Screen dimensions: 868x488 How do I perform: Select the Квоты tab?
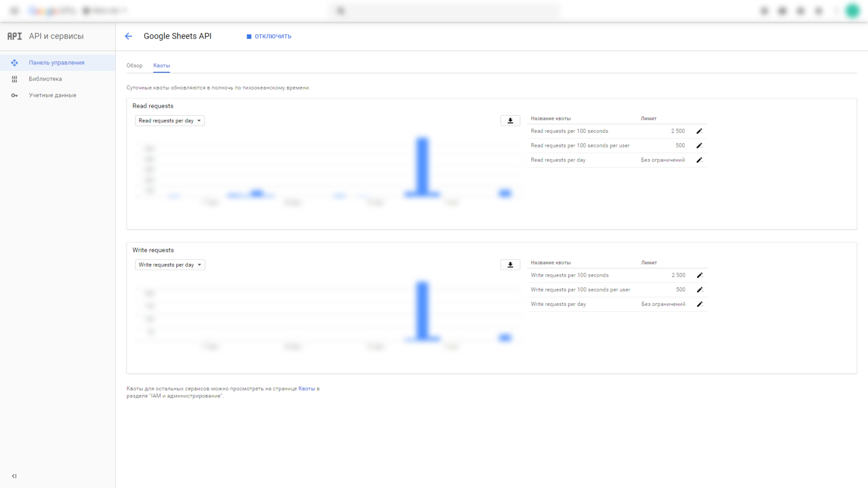click(x=162, y=65)
